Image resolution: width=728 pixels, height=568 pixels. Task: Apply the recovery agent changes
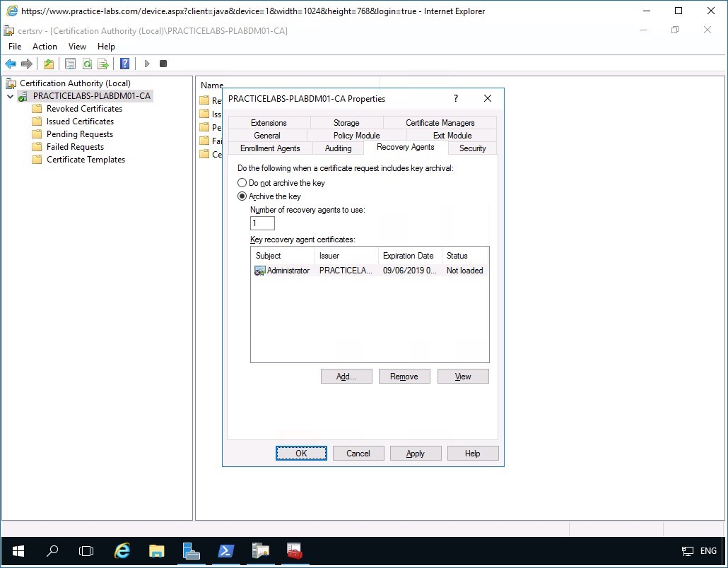tap(416, 453)
